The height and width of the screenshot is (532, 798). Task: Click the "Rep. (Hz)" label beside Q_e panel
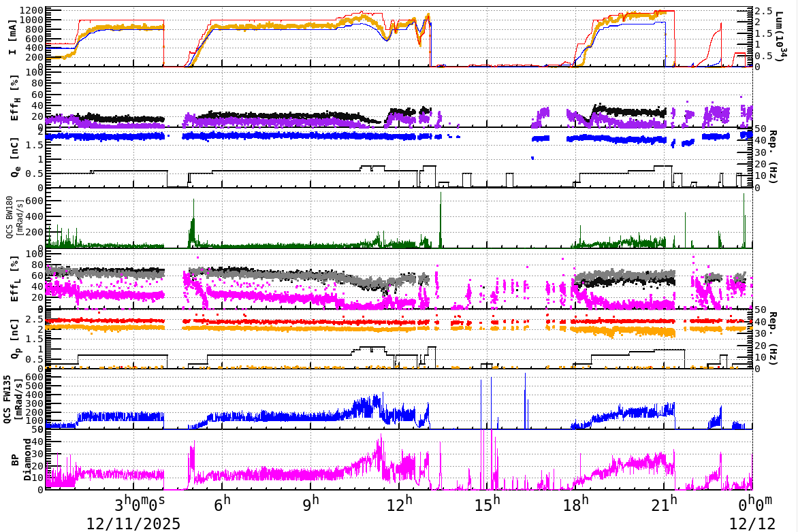coord(772,157)
